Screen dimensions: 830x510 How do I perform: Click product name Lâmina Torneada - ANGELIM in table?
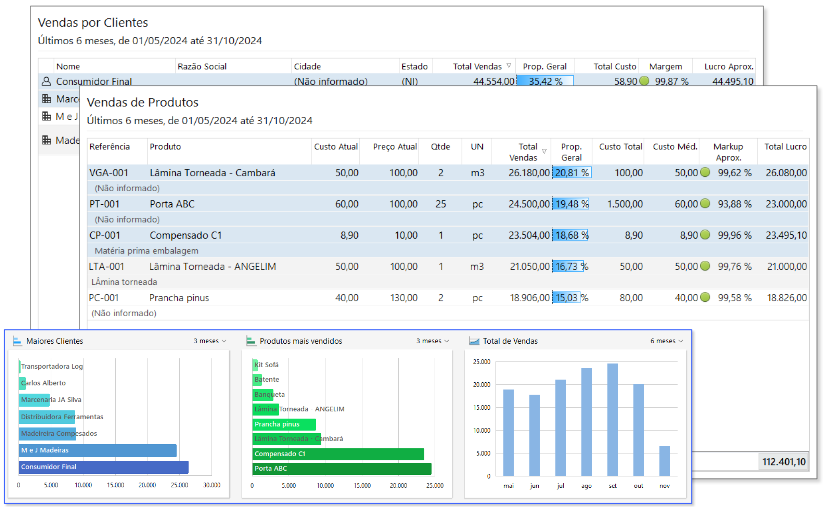coord(213,266)
